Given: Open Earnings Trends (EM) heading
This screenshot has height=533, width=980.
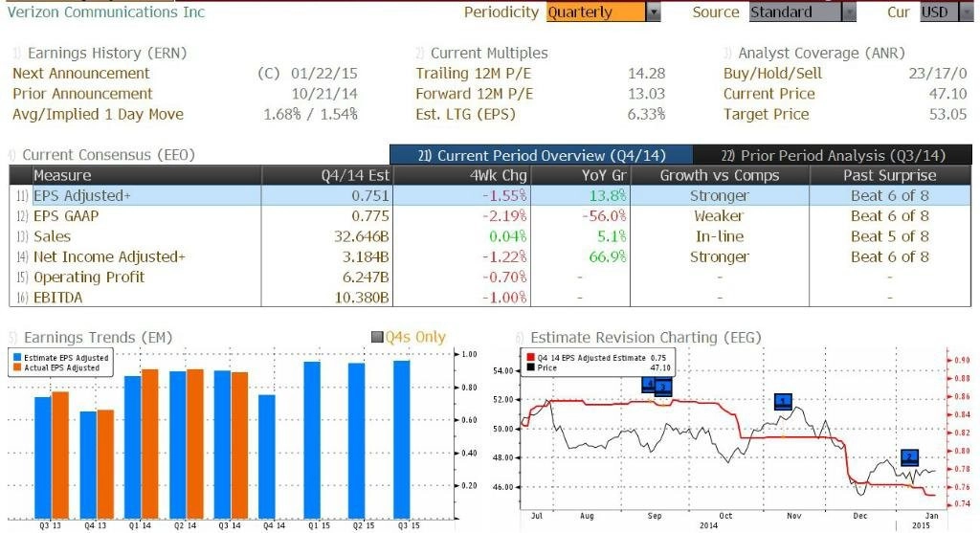Looking at the screenshot, I should coord(98,338).
